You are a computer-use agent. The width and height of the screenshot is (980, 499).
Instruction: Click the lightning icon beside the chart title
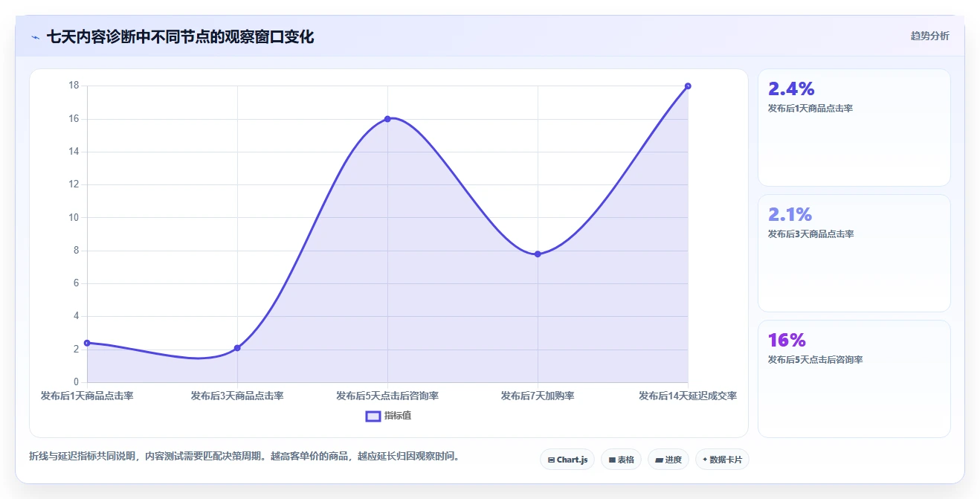coord(35,37)
